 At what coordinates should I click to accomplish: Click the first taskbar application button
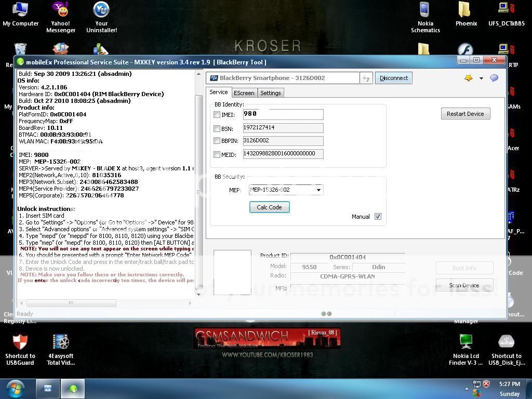[48, 389]
